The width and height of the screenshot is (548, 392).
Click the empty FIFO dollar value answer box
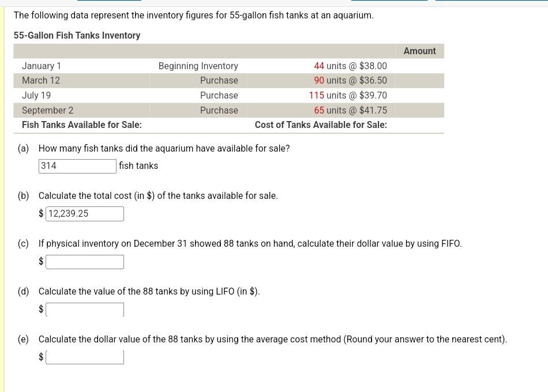click(84, 261)
